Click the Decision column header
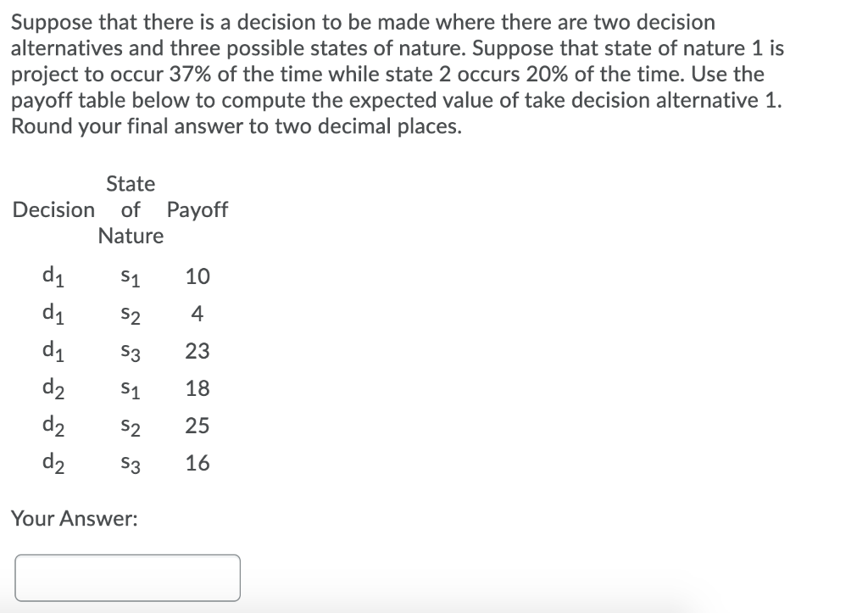The width and height of the screenshot is (868, 613). 53,209
